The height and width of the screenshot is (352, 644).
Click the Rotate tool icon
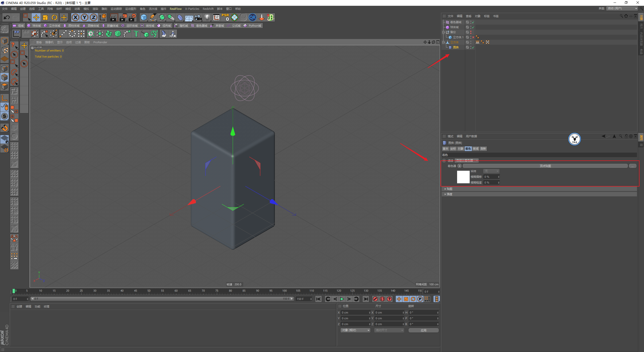[54, 17]
